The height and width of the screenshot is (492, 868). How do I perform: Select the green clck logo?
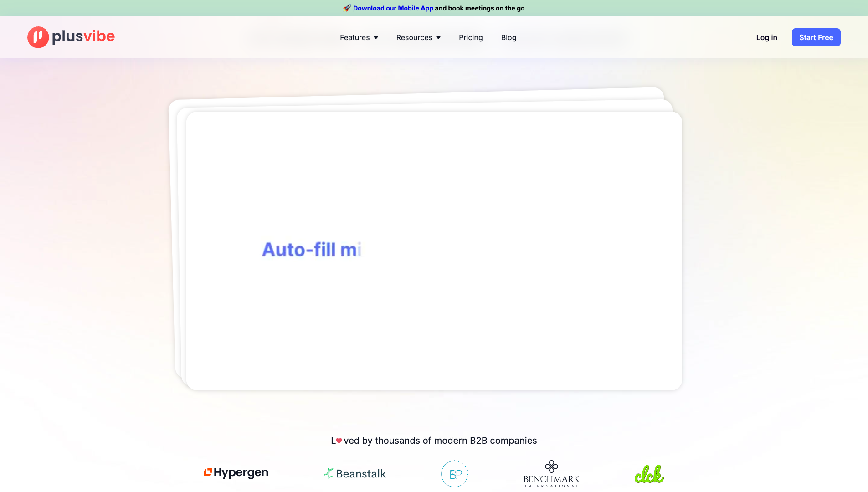[649, 474]
